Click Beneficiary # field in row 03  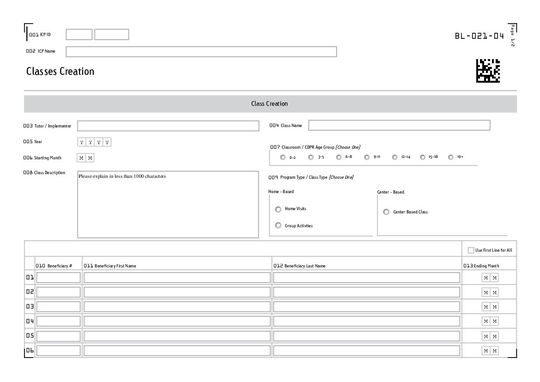pyautogui.click(x=58, y=307)
